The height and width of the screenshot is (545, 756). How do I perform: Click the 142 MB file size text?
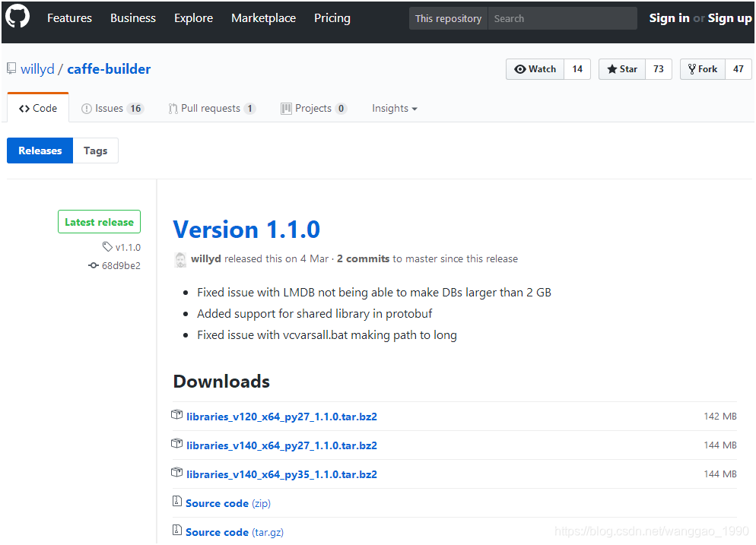pos(720,417)
